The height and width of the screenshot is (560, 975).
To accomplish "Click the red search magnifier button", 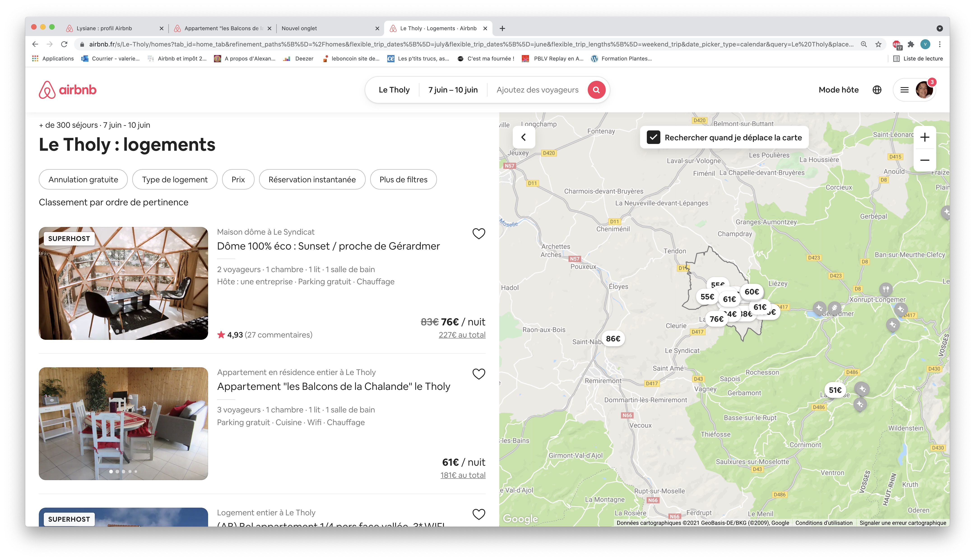I will [596, 90].
